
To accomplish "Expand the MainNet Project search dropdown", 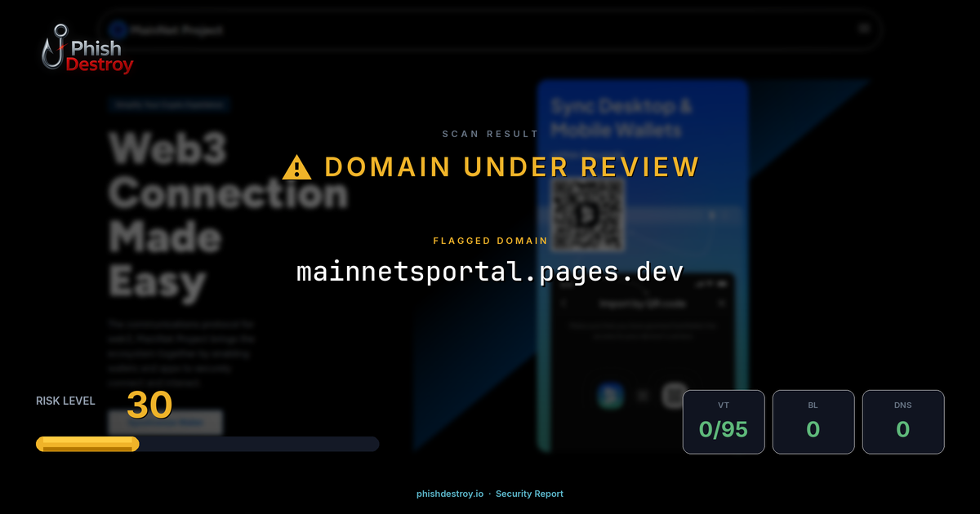I will pos(490,29).
